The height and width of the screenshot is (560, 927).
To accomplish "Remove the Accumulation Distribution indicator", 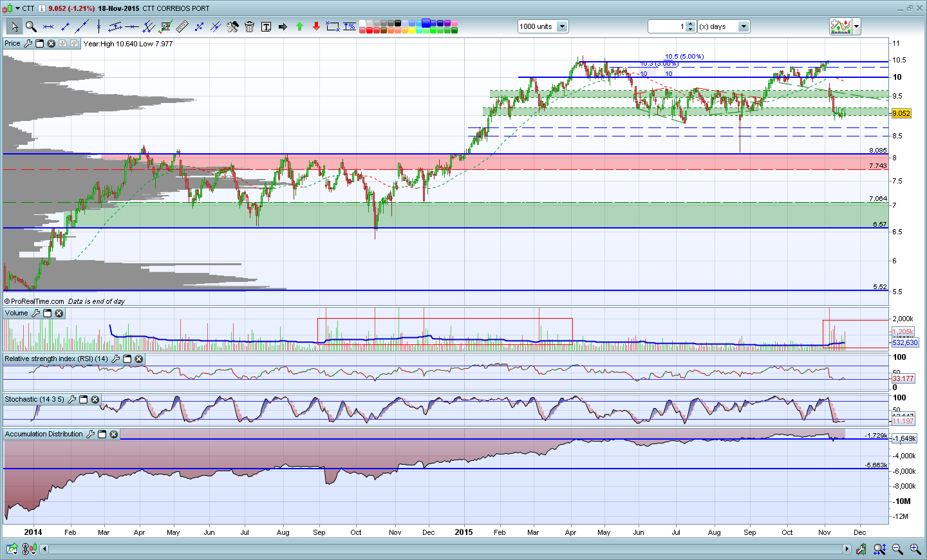I will [114, 434].
